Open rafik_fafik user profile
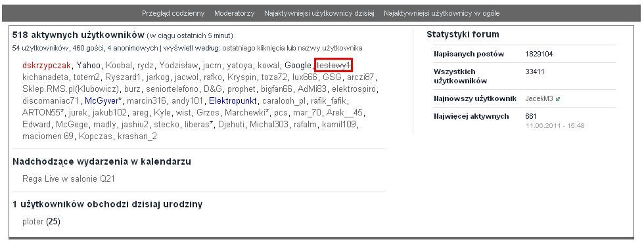644x248 pixels. [329, 100]
